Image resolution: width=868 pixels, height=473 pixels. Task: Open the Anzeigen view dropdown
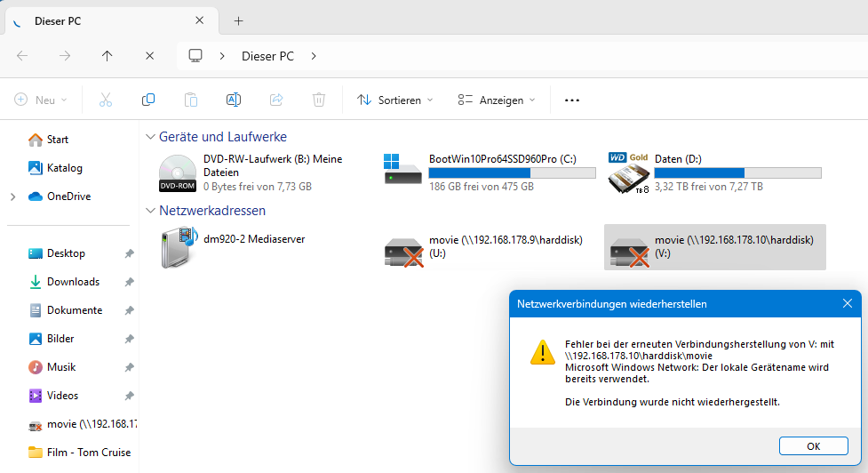[x=497, y=100]
